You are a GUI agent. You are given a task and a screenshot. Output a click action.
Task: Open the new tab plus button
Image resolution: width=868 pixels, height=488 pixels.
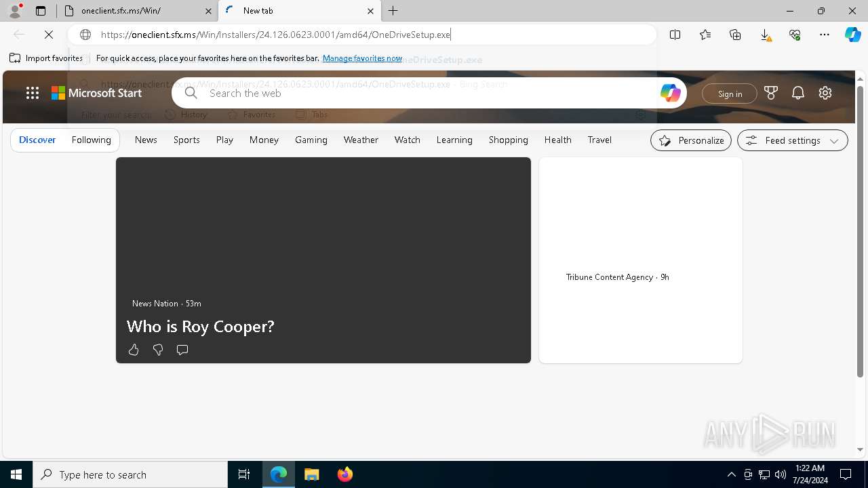393,11
